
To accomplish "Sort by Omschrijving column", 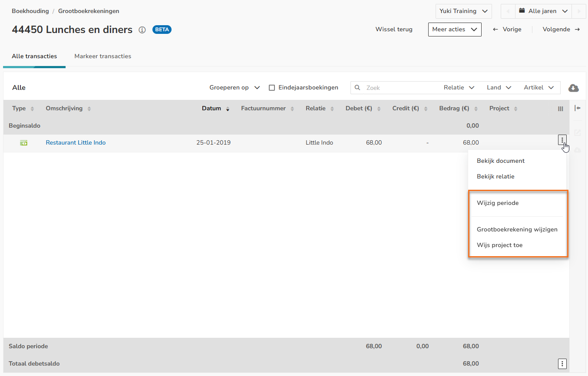I will tap(69, 109).
